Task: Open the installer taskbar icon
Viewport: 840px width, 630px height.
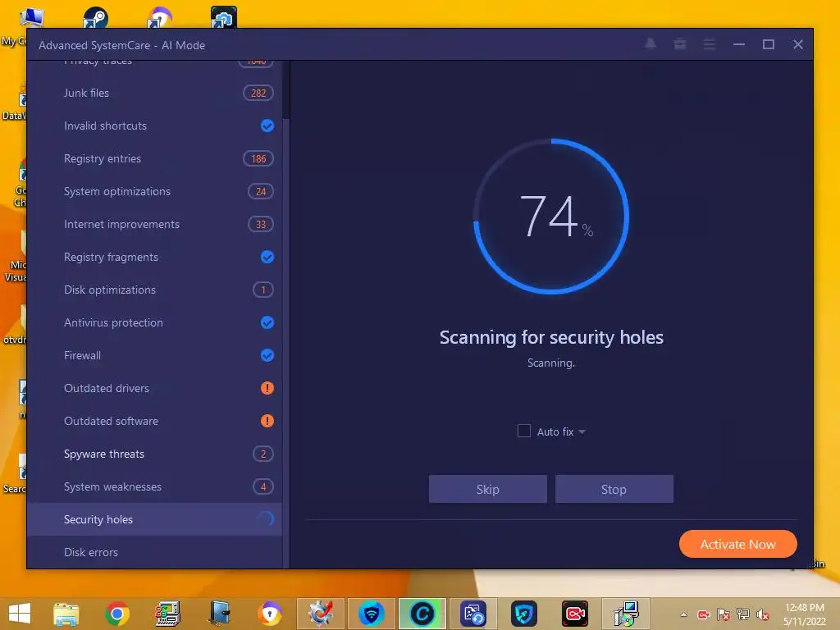Action: click(x=626, y=614)
